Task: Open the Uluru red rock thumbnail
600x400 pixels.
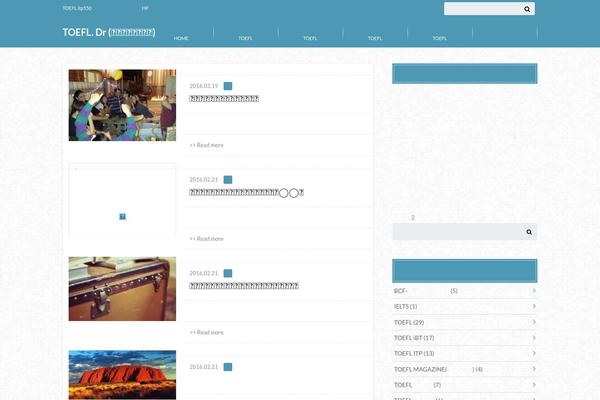Action: [x=122, y=375]
